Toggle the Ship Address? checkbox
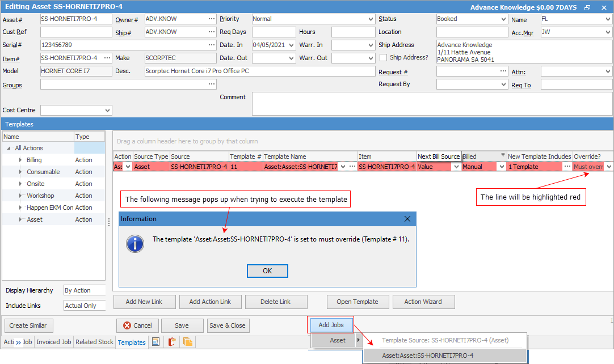Screen dimensions: 614x364 [x=384, y=57]
